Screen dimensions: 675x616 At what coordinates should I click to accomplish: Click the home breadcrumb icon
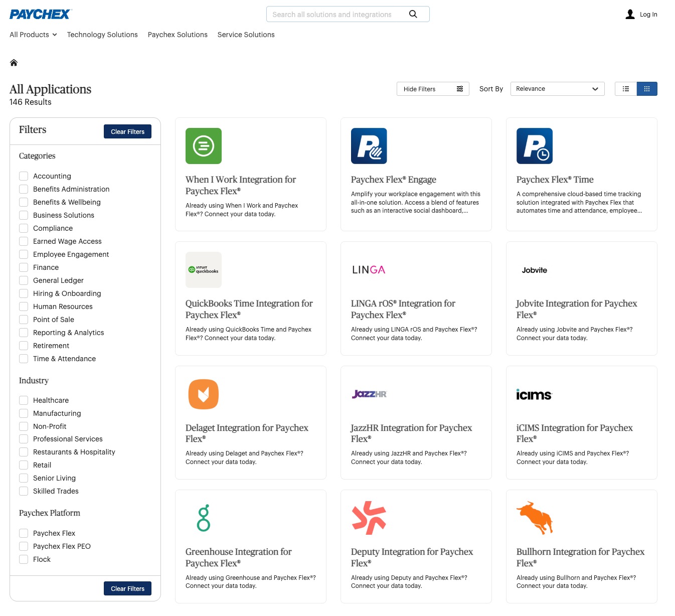click(x=14, y=63)
